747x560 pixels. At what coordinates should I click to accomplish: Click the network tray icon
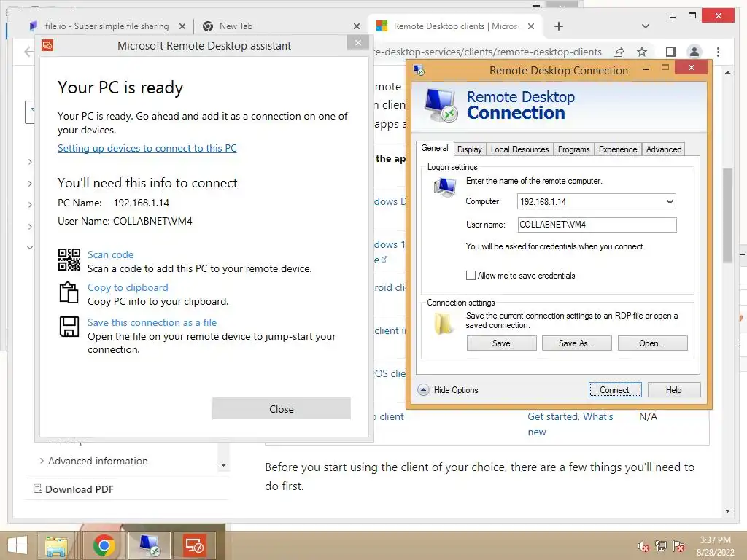tap(661, 545)
